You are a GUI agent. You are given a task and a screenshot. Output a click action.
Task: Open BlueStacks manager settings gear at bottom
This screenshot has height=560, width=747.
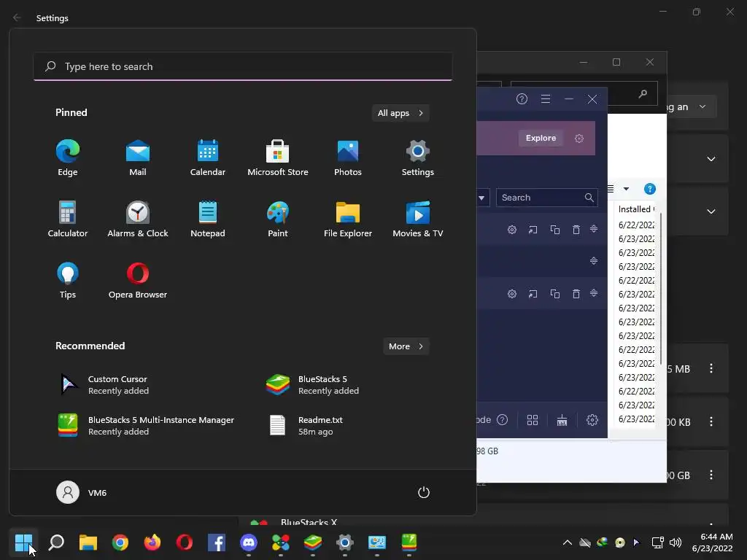592,420
